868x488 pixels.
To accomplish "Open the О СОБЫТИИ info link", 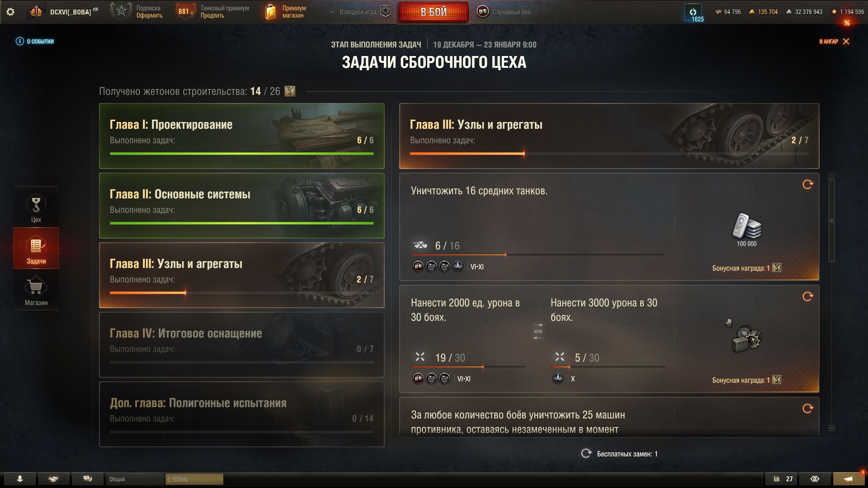I will point(35,42).
